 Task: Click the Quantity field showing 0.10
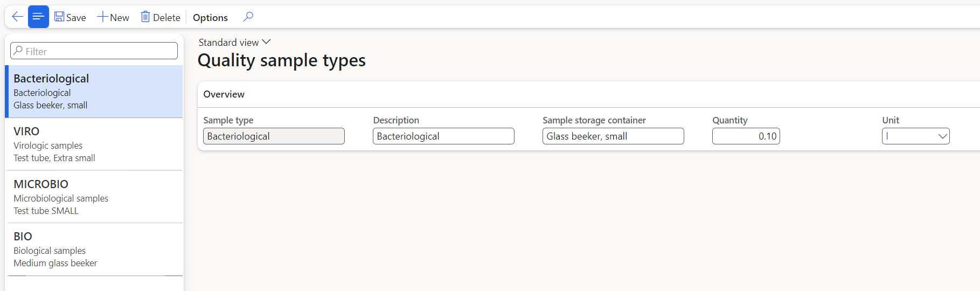[746, 136]
